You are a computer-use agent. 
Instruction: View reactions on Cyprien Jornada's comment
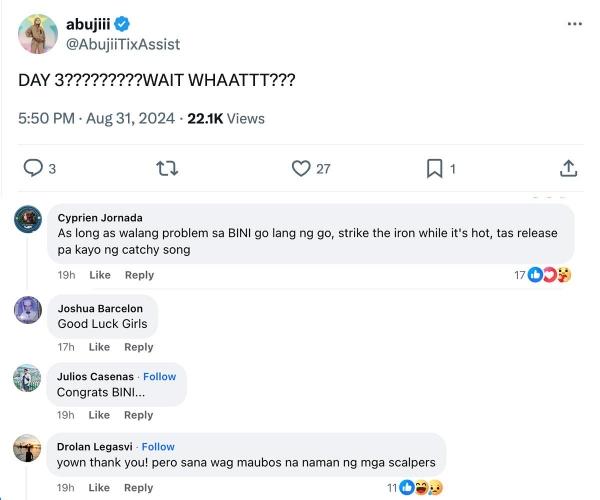click(548, 274)
